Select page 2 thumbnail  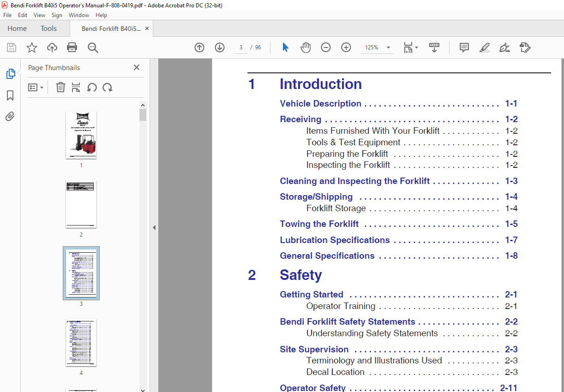point(81,204)
